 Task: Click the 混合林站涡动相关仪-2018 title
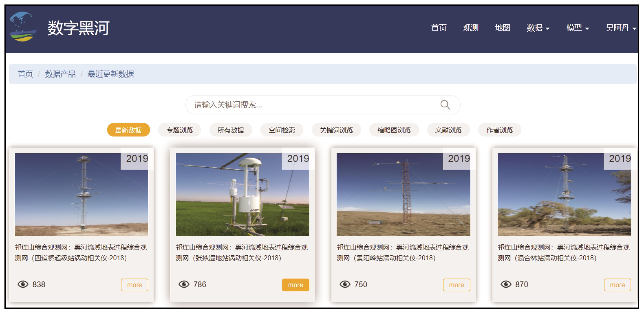click(564, 253)
